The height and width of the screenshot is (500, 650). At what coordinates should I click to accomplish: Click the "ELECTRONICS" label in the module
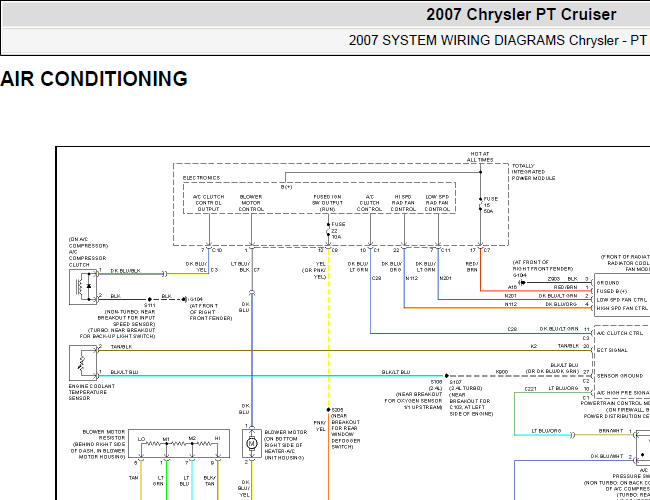(201, 178)
